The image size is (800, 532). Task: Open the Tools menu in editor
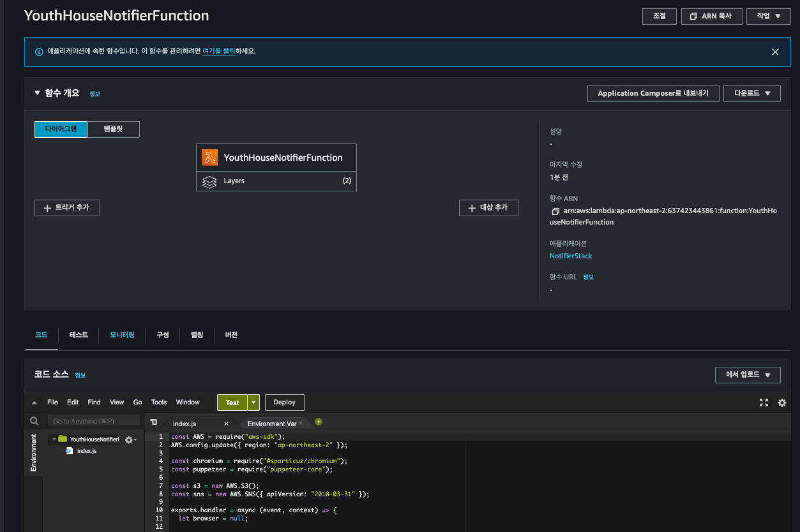pyautogui.click(x=159, y=403)
